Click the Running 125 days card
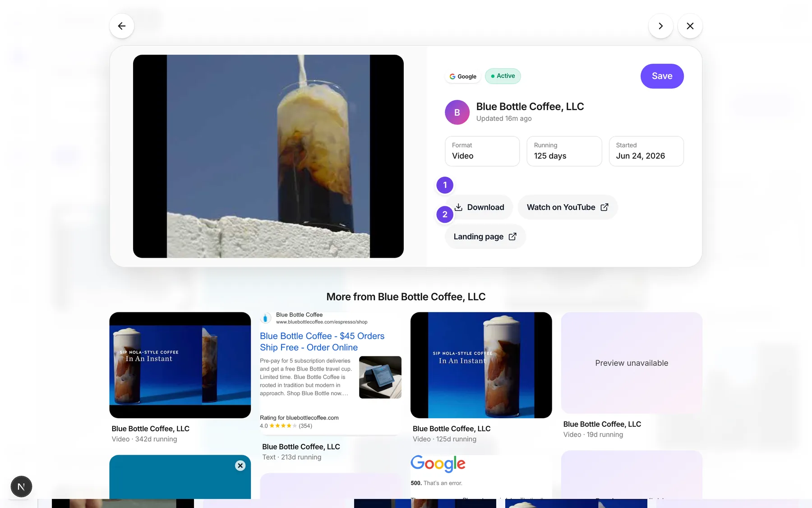The image size is (812, 508). click(x=564, y=151)
